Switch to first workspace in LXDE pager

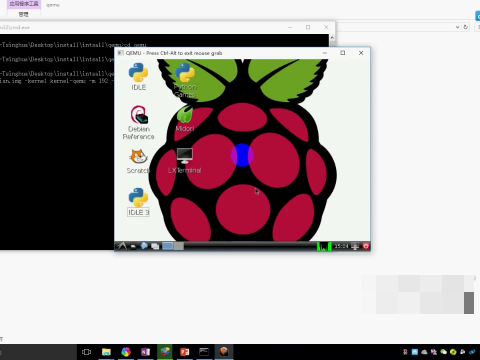[167, 246]
